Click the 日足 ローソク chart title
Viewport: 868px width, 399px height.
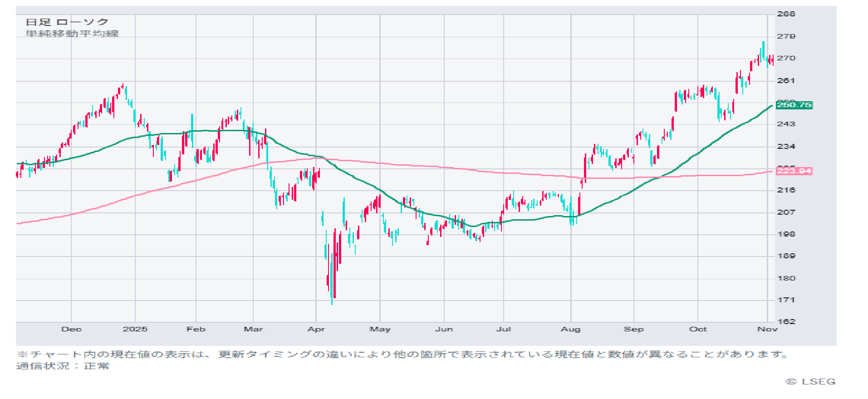(67, 22)
